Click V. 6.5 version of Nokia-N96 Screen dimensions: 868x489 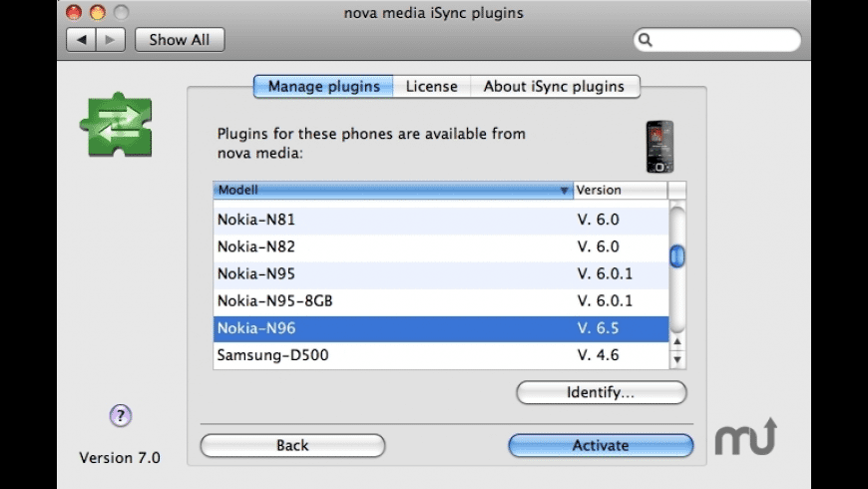click(x=598, y=328)
